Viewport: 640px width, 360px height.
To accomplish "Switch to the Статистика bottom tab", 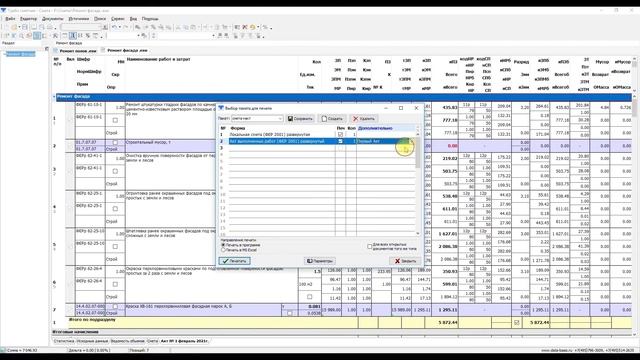I will [x=64, y=341].
